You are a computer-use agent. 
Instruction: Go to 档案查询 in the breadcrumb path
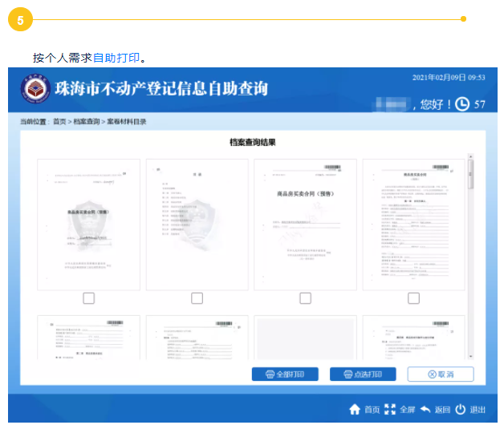pos(88,122)
